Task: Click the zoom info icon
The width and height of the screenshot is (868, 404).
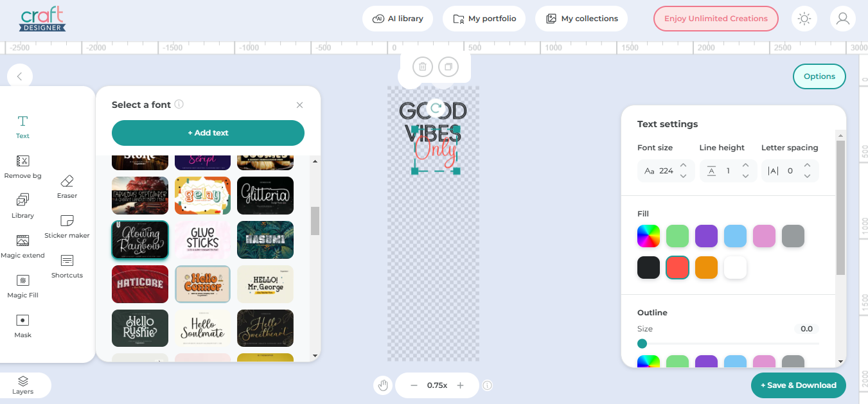Action: pos(488,385)
